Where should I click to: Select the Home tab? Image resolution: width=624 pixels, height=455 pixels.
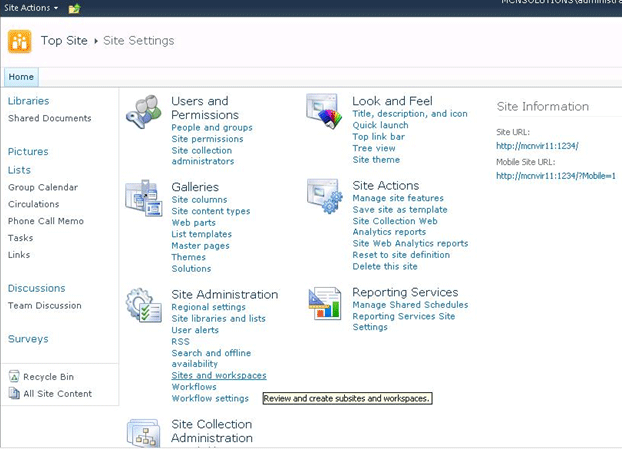21,77
